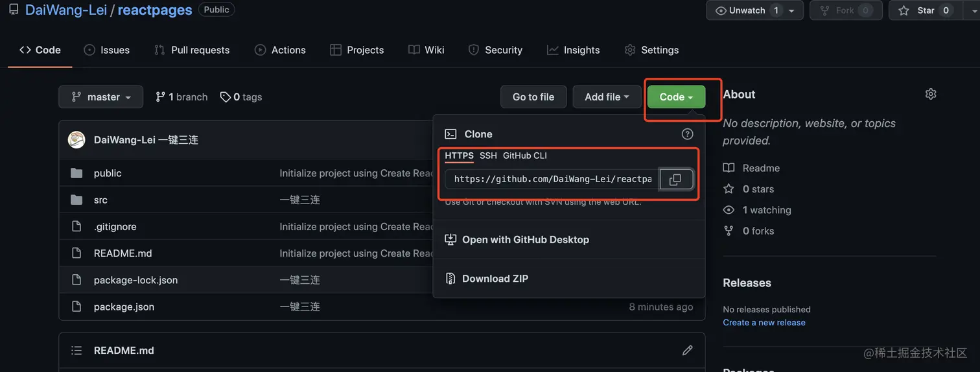Click the .gitignore file icon
Image resolution: width=980 pixels, height=372 pixels.
tap(76, 226)
